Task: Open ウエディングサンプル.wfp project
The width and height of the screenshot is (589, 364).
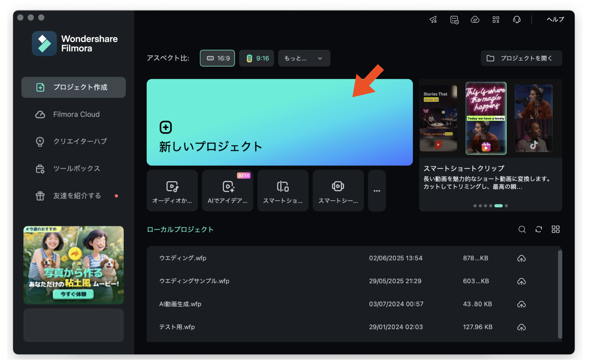Action: [352, 281]
